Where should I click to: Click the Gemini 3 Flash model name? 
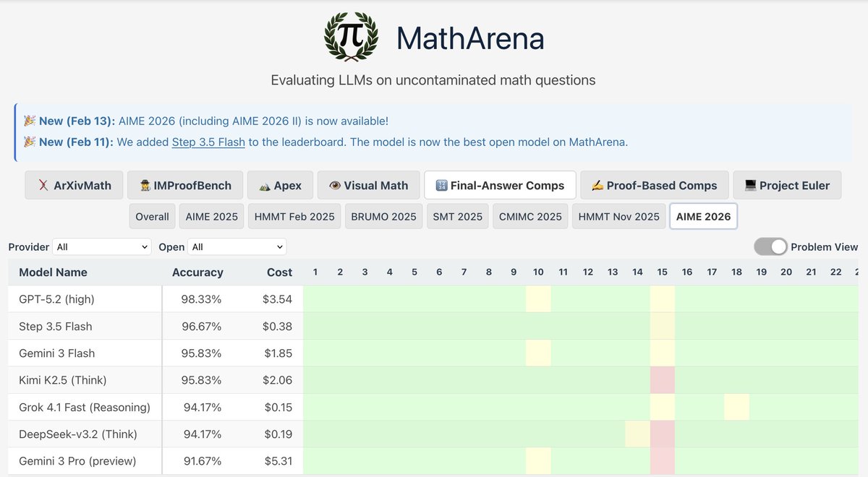coord(57,353)
